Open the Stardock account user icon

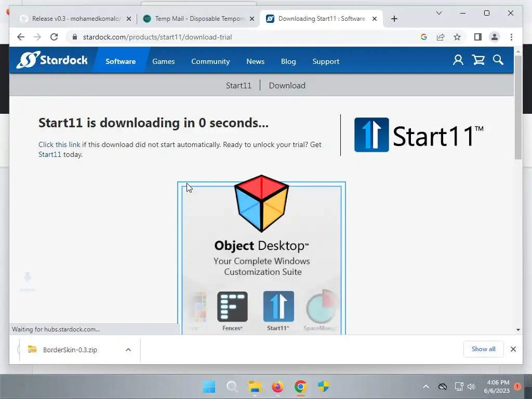458,60
